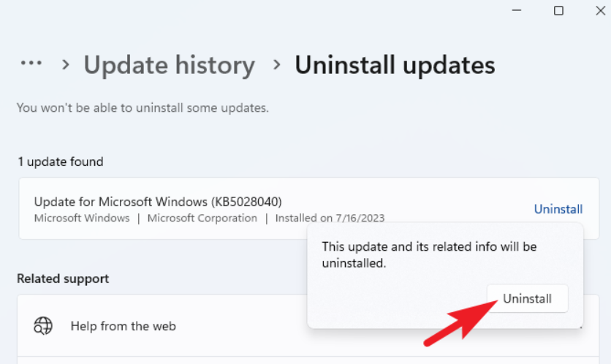Click the chevron before Update history
This screenshot has width=611, height=364.
pos(66,65)
